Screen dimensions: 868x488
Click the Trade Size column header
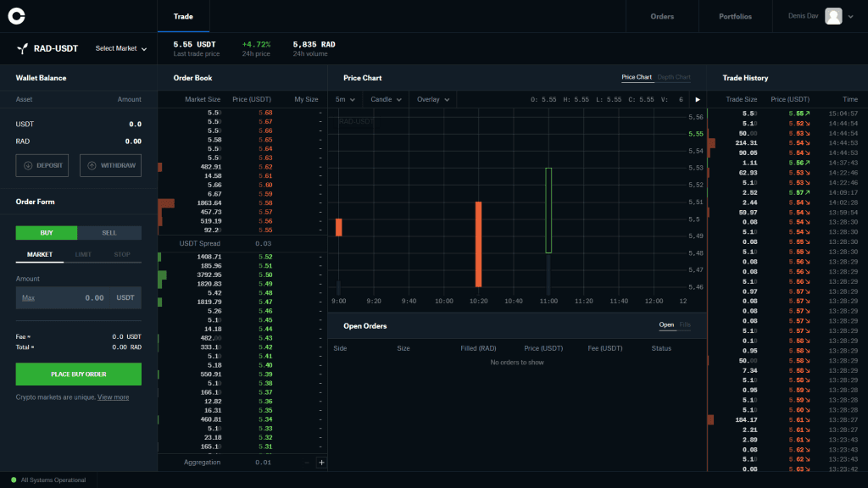click(741, 100)
